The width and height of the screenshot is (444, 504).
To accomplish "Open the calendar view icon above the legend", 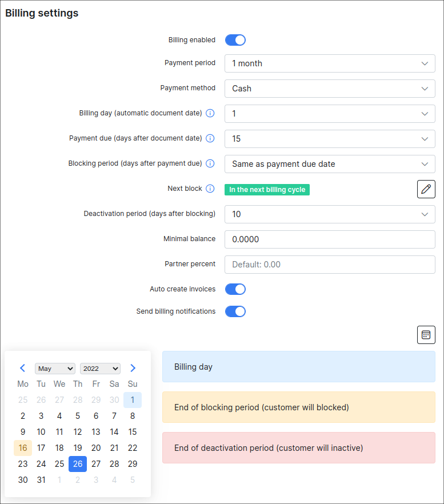I will coord(426,335).
